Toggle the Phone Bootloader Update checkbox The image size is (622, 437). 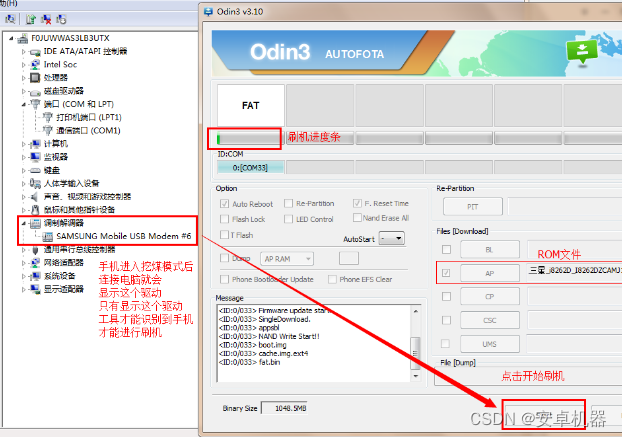point(225,279)
